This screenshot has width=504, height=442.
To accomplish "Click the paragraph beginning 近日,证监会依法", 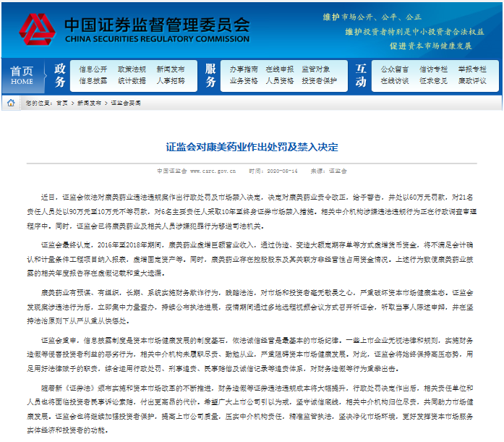I will (252, 211).
